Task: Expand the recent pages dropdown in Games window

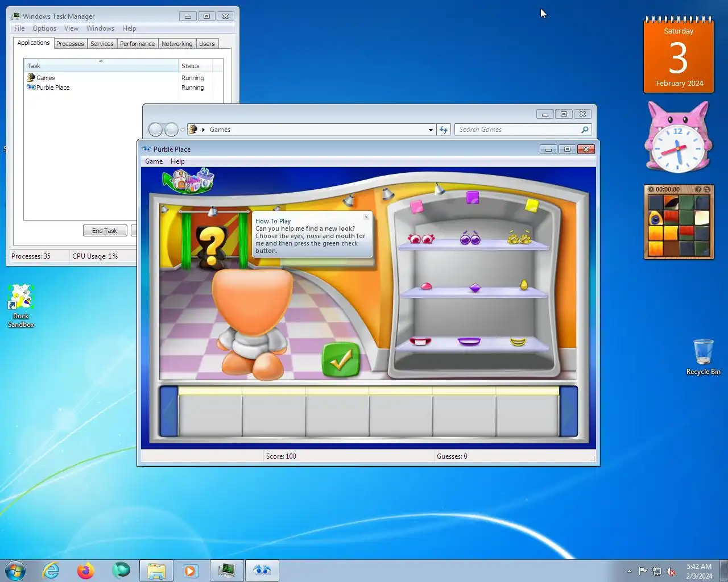Action: click(183, 130)
